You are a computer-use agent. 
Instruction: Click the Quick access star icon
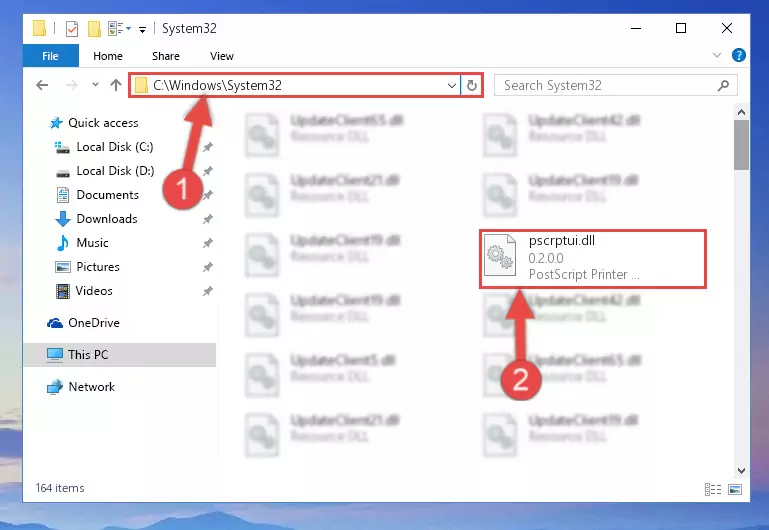point(56,123)
